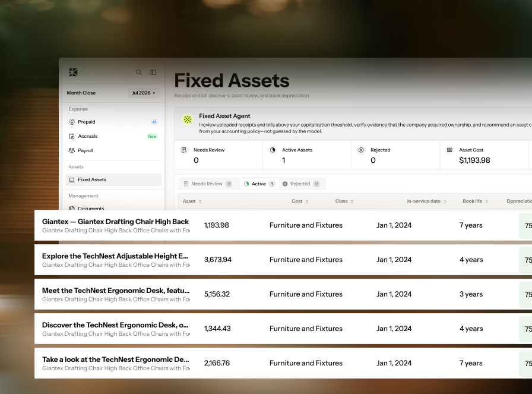532x394 pixels.
Task: Open the Explore the TechNest Adjustable Height row
Action: coord(283,260)
